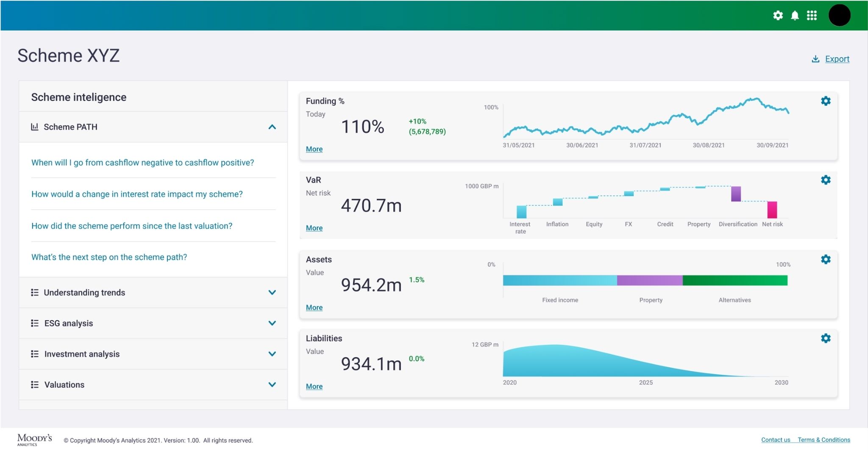Open VaR card settings gear

click(x=826, y=180)
